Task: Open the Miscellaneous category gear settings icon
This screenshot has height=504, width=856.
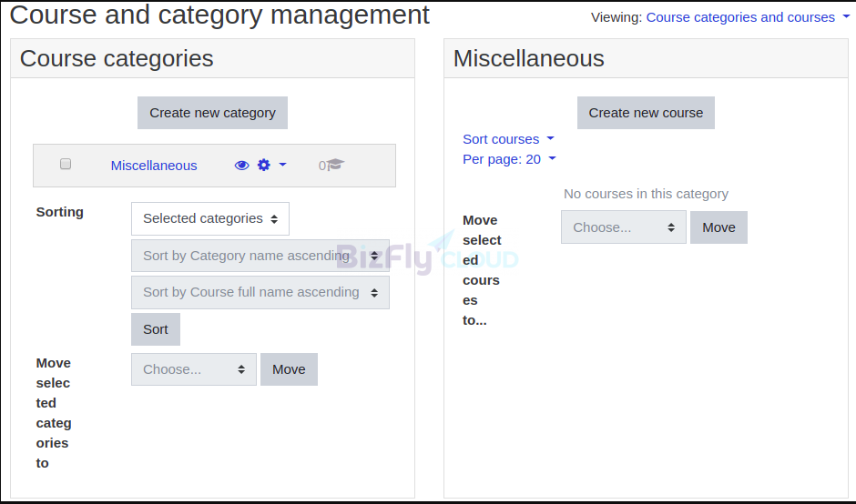Action: point(264,165)
